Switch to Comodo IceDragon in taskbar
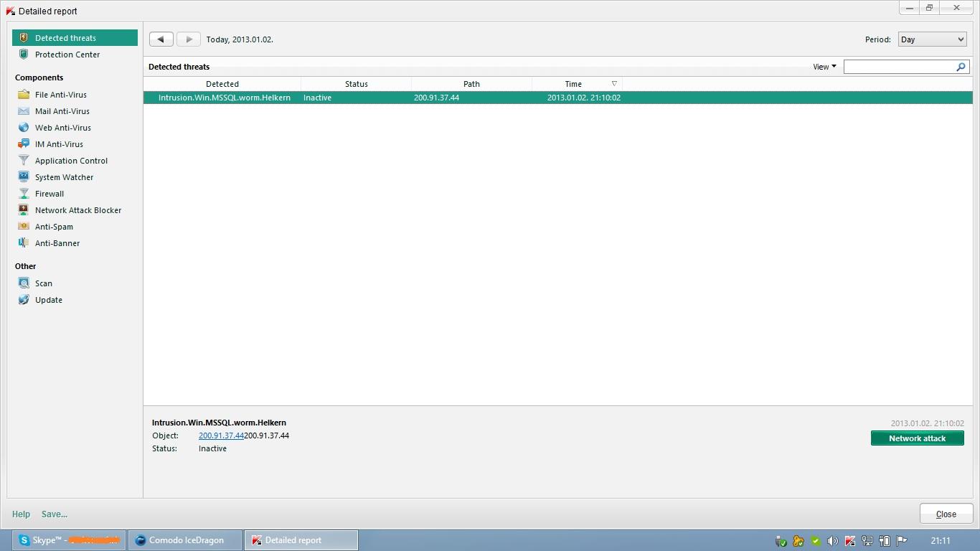 pyautogui.click(x=185, y=540)
